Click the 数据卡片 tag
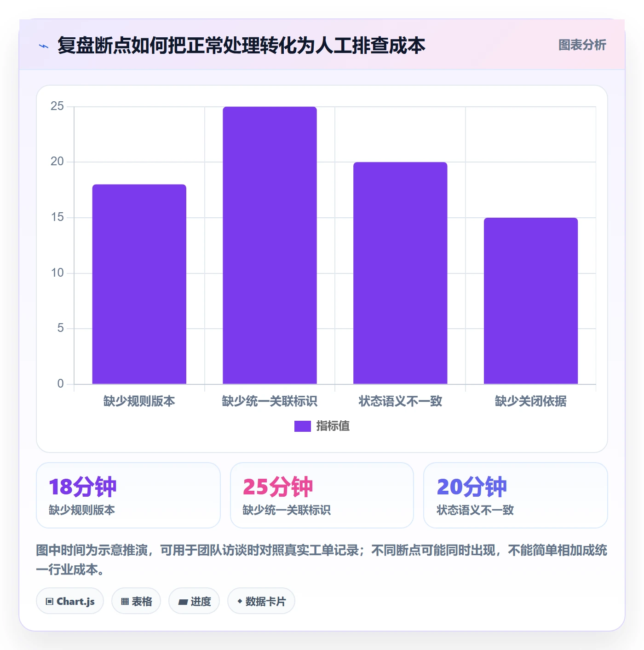This screenshot has width=644, height=650. pyautogui.click(x=261, y=601)
